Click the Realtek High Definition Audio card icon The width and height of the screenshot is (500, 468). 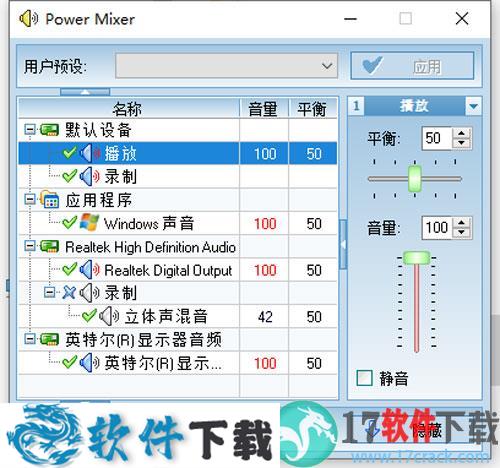(x=49, y=247)
